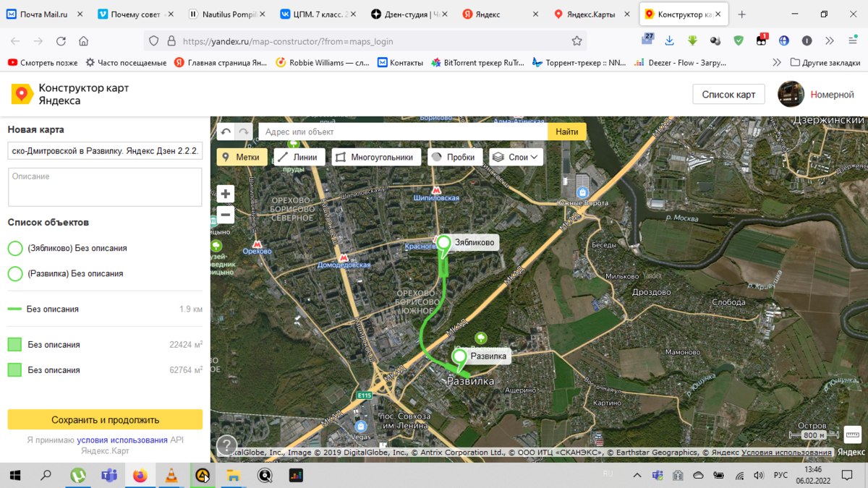Toggle the Пробки traffic layer
This screenshot has height=488, width=868.
pyautogui.click(x=455, y=157)
